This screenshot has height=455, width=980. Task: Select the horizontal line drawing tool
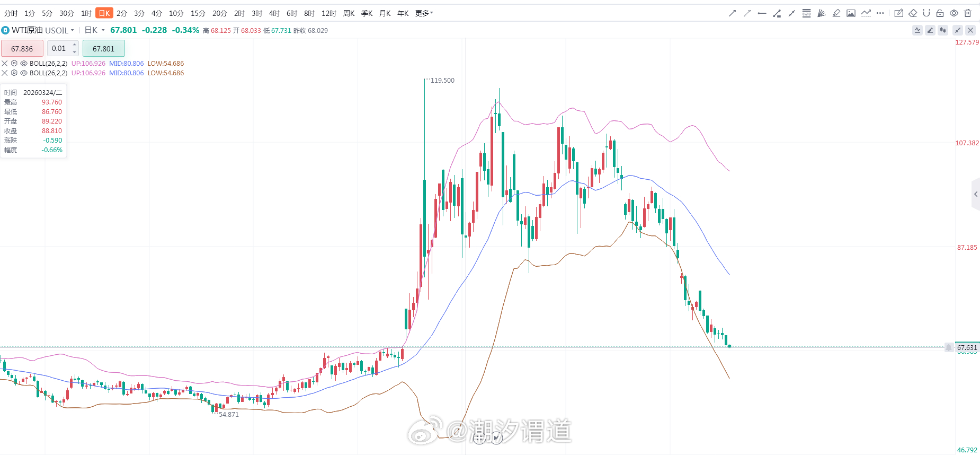click(762, 13)
